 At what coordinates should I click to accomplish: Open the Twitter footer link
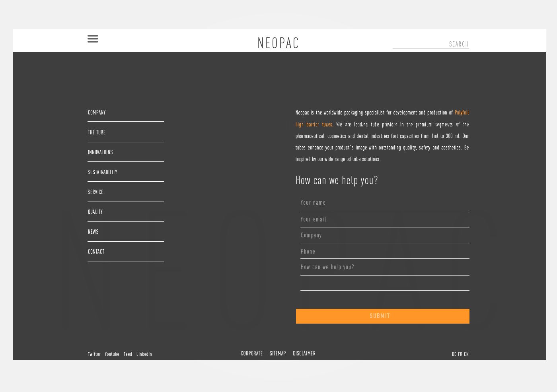click(x=94, y=354)
